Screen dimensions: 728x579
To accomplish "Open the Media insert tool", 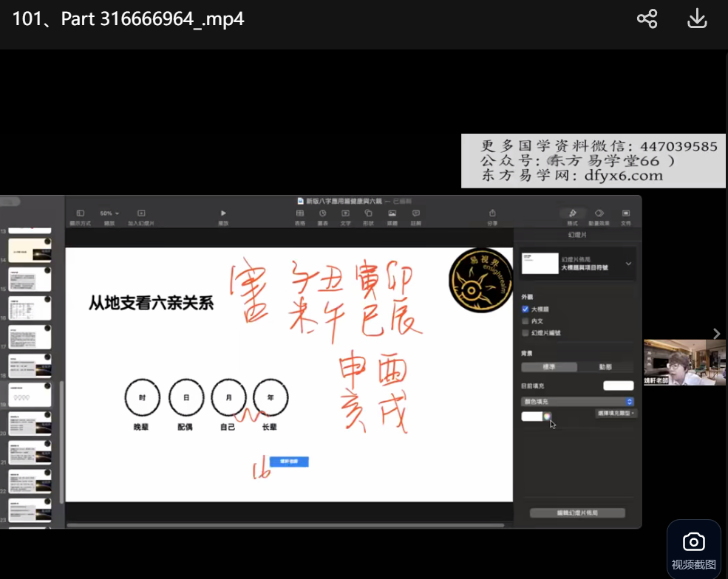I will (x=392, y=213).
